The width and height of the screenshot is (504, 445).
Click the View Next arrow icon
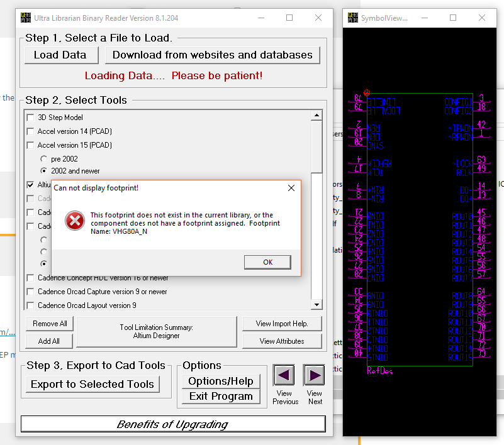pos(314,375)
